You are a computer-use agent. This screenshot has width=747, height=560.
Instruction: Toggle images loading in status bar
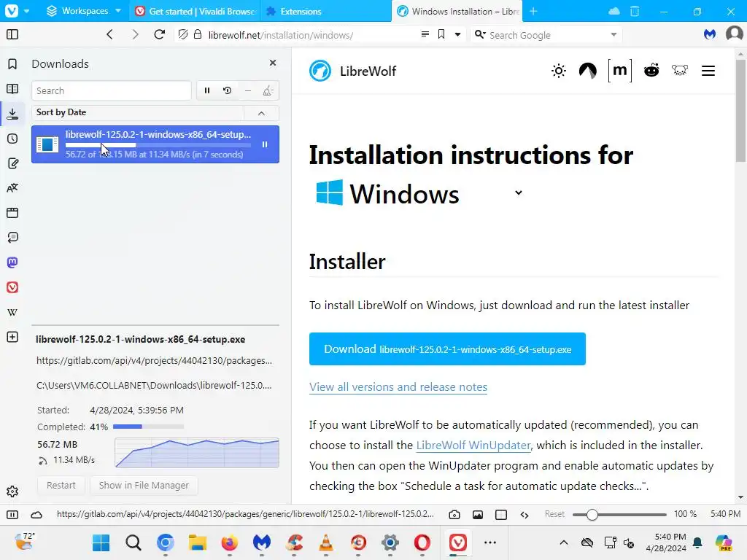pyautogui.click(x=478, y=515)
